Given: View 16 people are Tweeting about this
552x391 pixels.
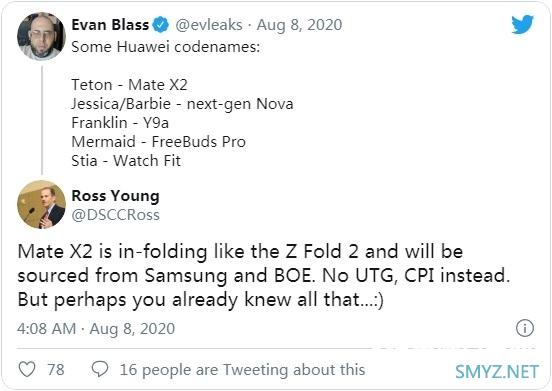Looking at the screenshot, I should click(x=242, y=370).
